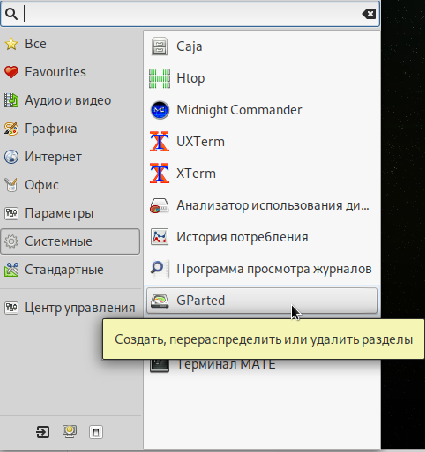Switch to Favourites category
The width and height of the screenshot is (425, 452).
click(x=70, y=72)
